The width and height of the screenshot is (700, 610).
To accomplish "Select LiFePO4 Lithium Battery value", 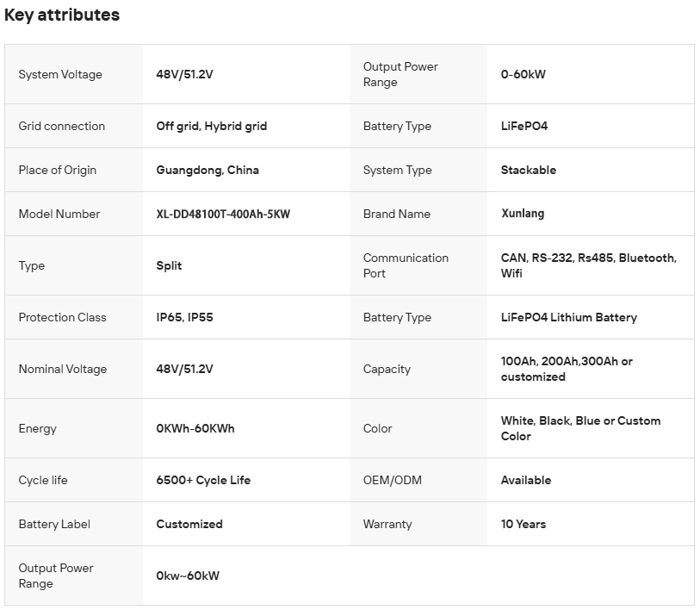I will click(x=569, y=317).
